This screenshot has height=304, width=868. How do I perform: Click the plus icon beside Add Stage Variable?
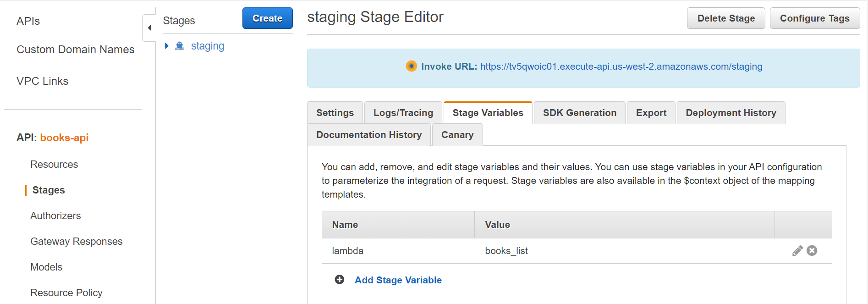[x=340, y=280]
